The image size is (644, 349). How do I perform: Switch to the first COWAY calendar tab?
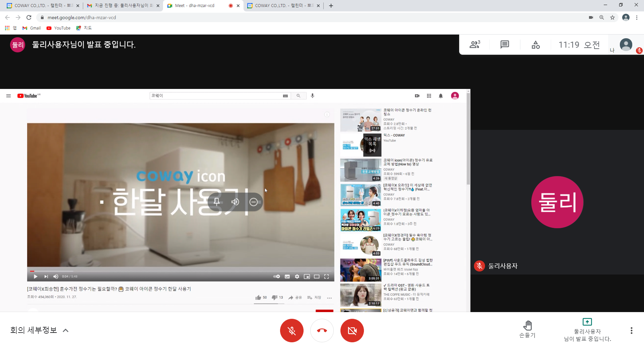pos(43,6)
